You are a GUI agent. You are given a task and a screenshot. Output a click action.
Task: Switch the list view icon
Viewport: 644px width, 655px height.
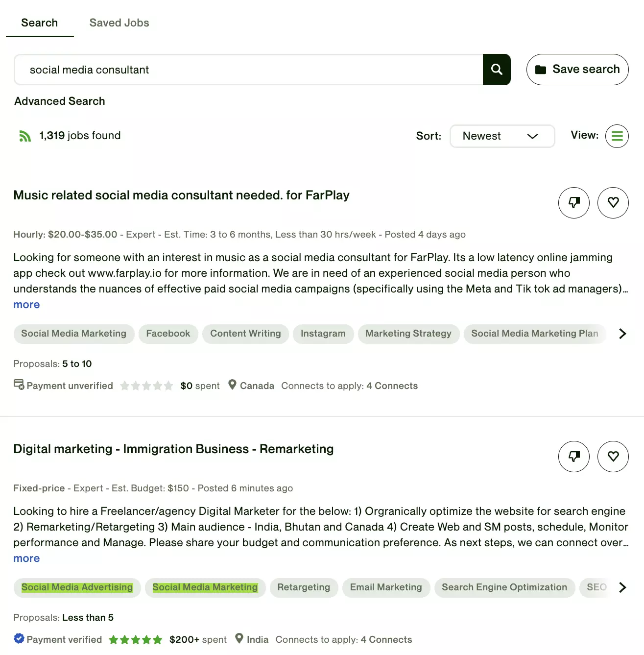(617, 136)
